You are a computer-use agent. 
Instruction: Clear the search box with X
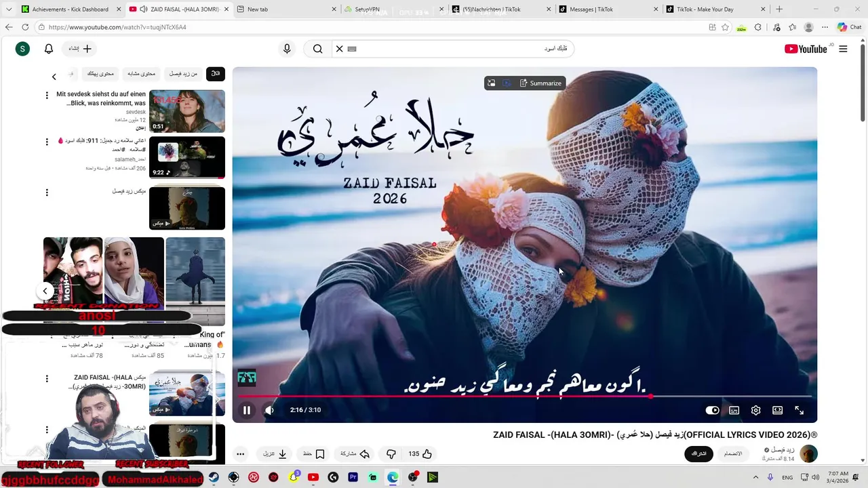tap(340, 49)
